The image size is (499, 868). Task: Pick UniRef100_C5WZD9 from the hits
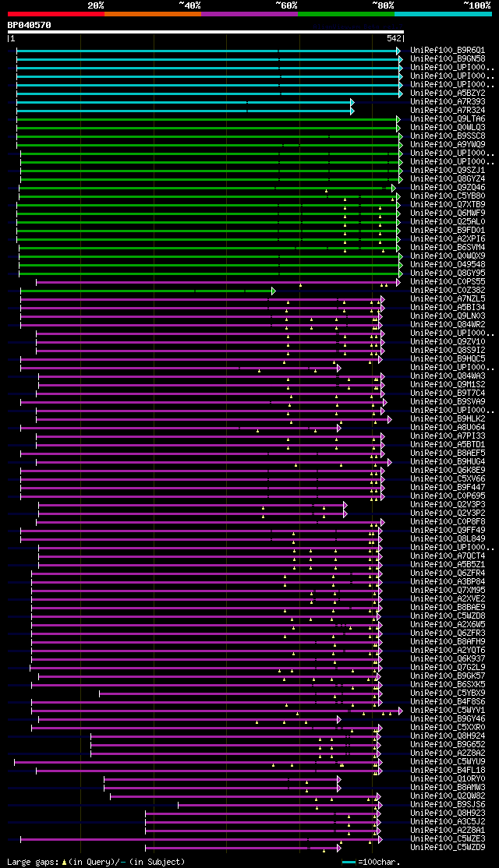point(448,848)
